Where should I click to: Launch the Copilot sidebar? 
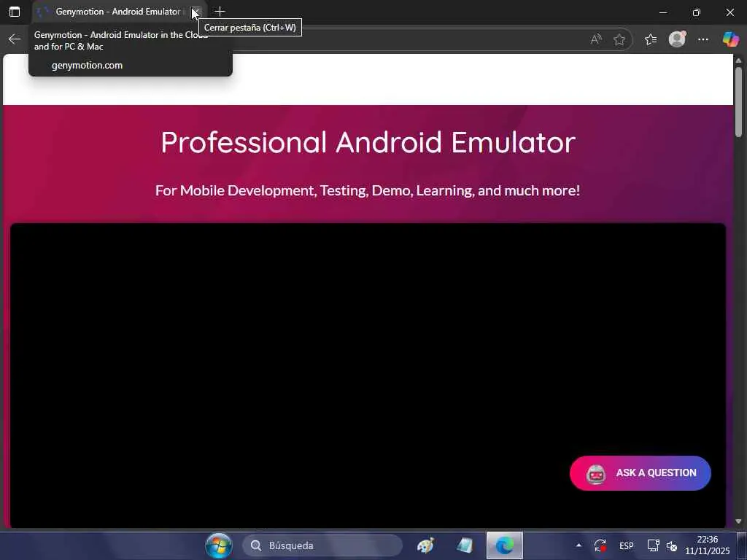pyautogui.click(x=730, y=39)
